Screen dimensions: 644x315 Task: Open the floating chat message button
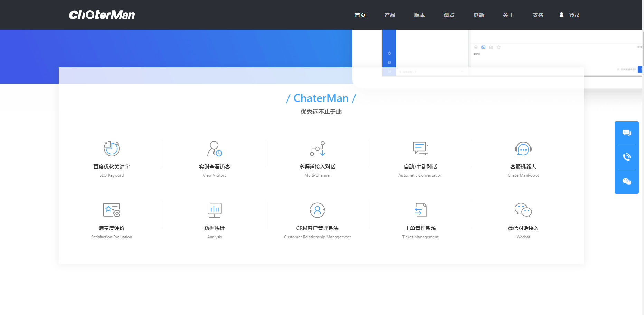point(627,133)
